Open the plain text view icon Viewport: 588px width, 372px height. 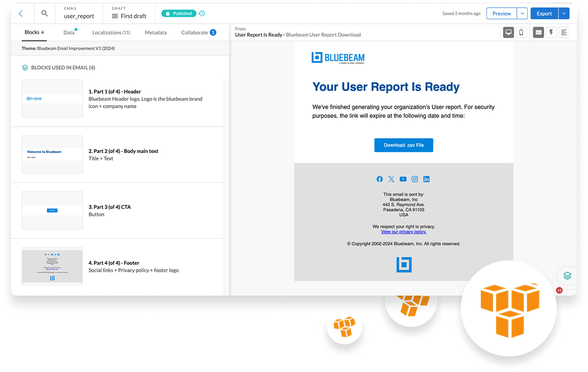565,32
